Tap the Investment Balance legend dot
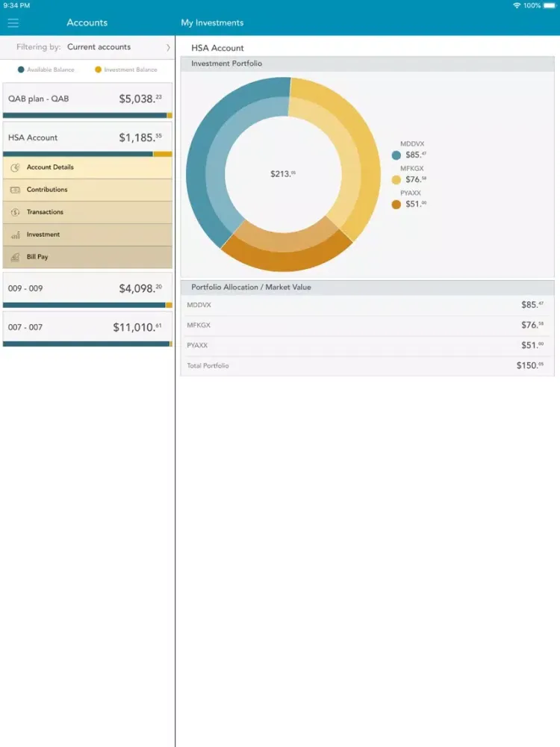 pyautogui.click(x=98, y=69)
